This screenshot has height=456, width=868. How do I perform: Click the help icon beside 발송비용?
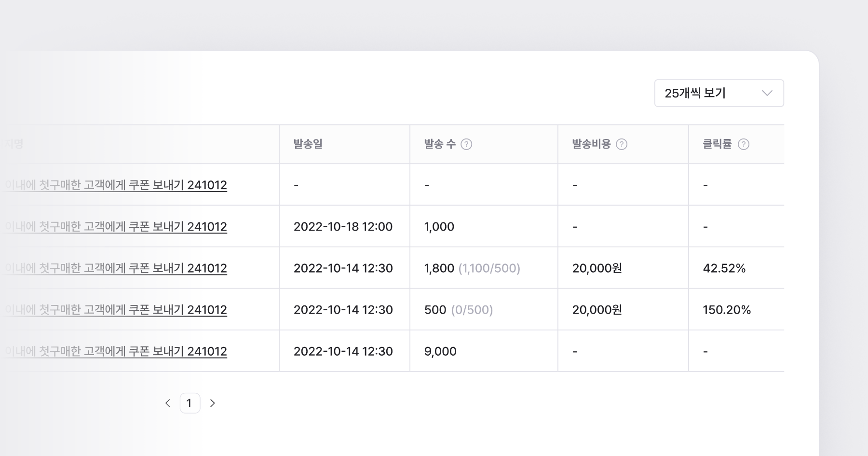622,144
